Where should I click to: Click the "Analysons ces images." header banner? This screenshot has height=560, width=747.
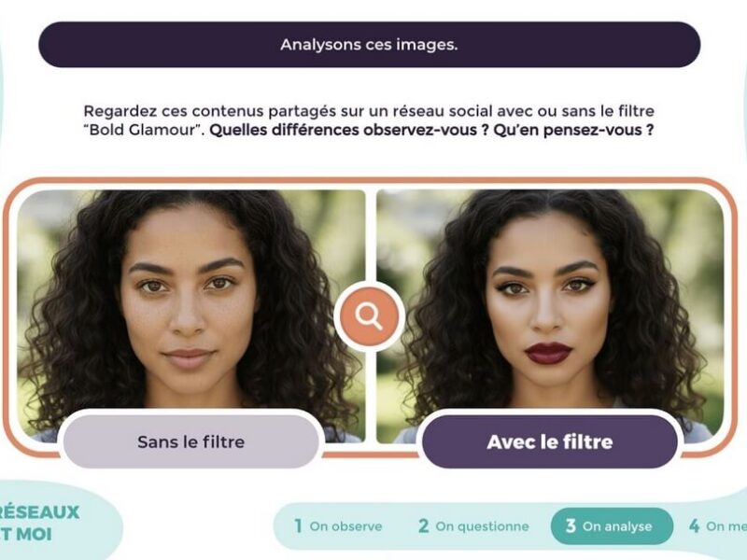[x=369, y=44]
